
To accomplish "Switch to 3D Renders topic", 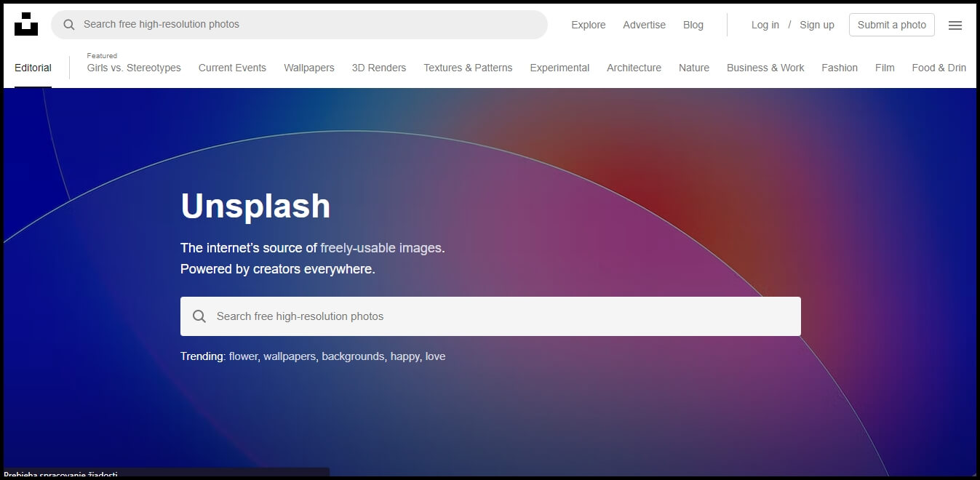I will (x=379, y=68).
